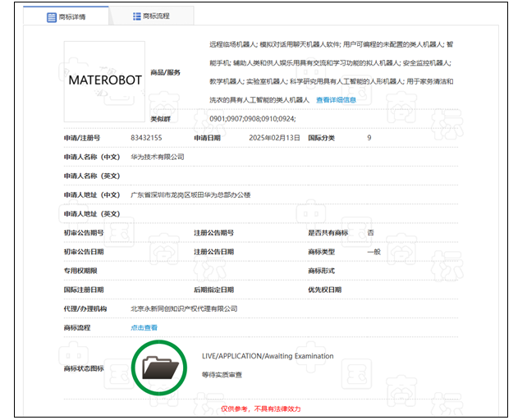Viewport: 527px width, 420px height.
Task: Click applicant name 华为技术有限公司
Action: [158, 157]
